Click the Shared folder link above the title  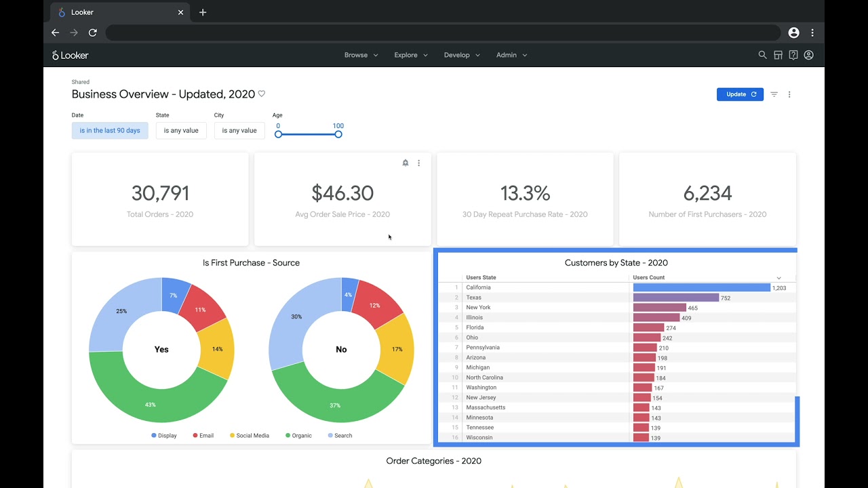[x=81, y=82]
